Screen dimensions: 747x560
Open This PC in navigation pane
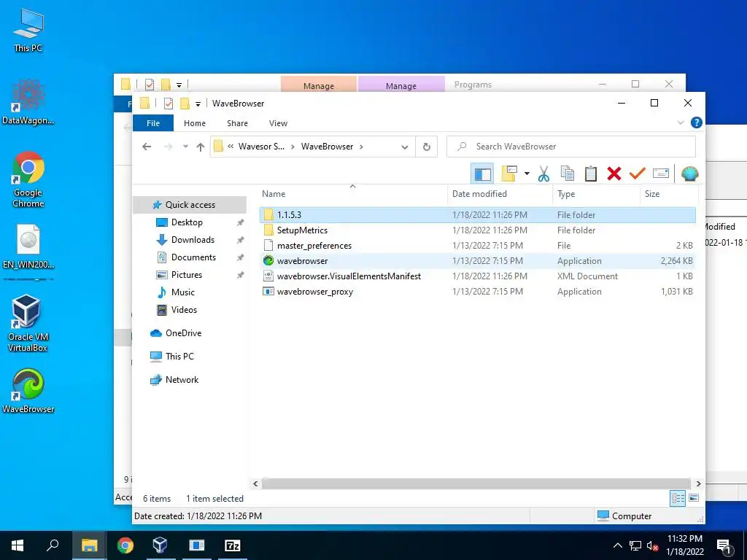pos(179,356)
